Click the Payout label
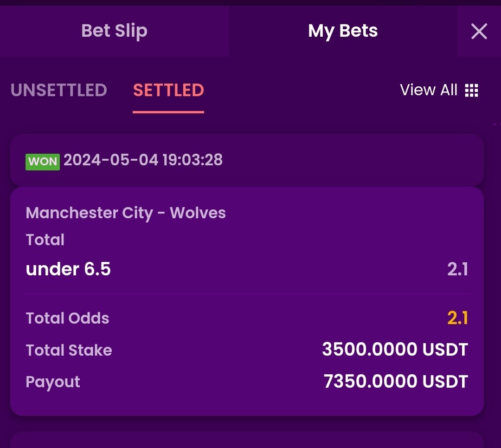Viewport: 501px width, 448px height. (x=53, y=382)
